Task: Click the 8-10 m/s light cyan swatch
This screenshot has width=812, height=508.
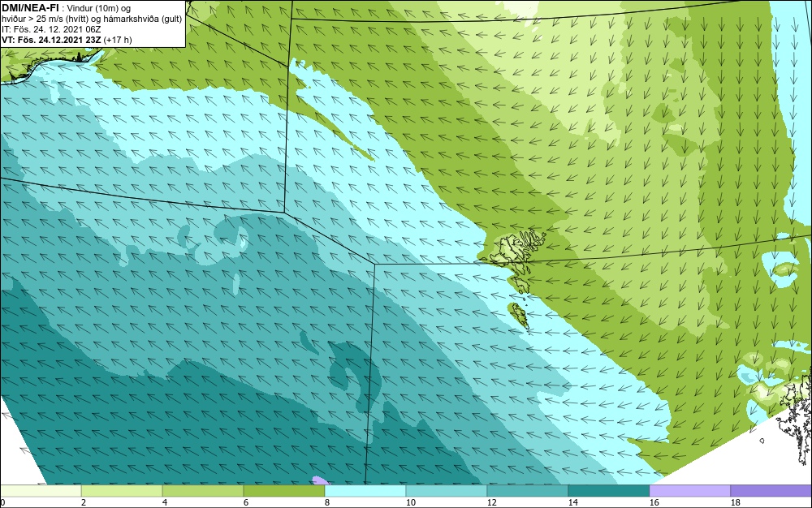Action: click(365, 491)
